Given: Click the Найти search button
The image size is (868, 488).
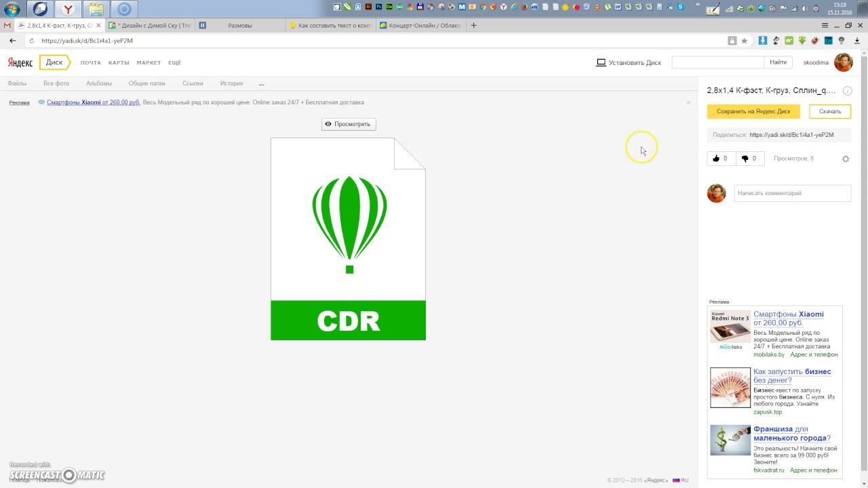Looking at the screenshot, I should coord(778,62).
